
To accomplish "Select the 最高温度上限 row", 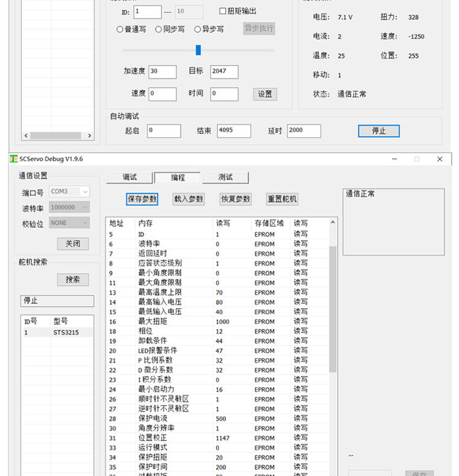I will 218,293.
